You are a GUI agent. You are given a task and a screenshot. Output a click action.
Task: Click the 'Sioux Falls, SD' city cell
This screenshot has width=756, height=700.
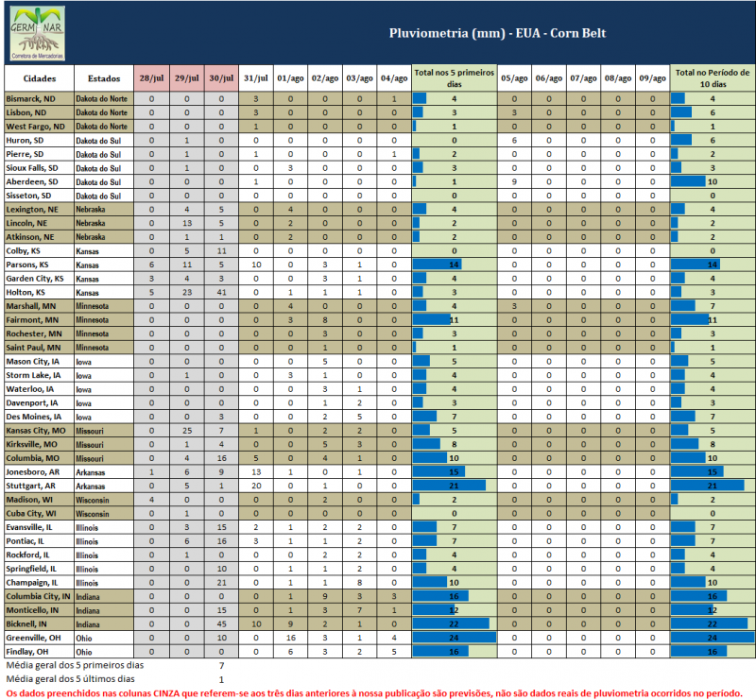point(40,168)
